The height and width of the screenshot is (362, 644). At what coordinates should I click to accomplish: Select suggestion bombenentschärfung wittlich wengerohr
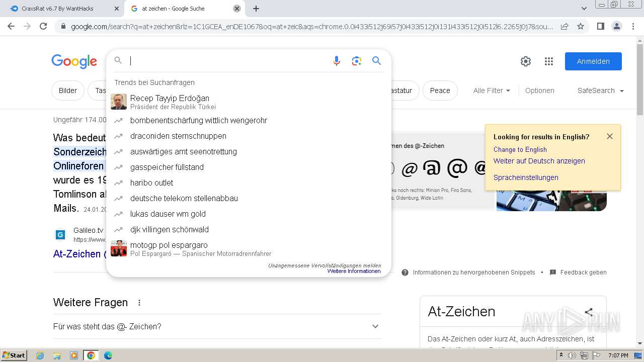249,120
